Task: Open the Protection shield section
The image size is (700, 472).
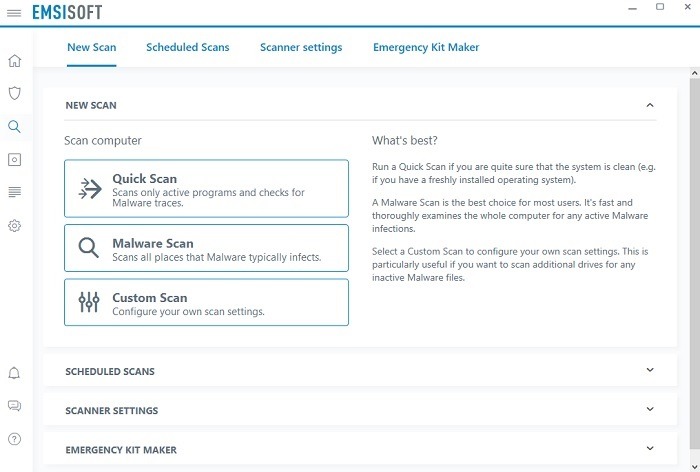Action: pos(15,93)
